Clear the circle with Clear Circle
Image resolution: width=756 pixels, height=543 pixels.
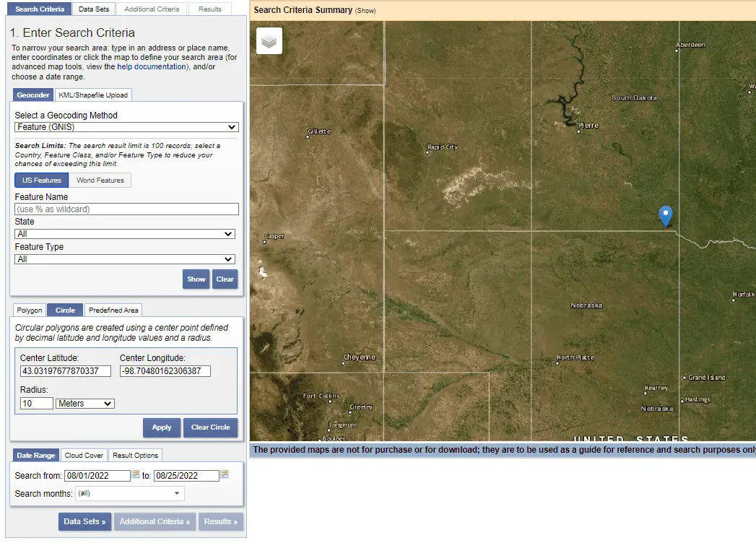pos(210,427)
